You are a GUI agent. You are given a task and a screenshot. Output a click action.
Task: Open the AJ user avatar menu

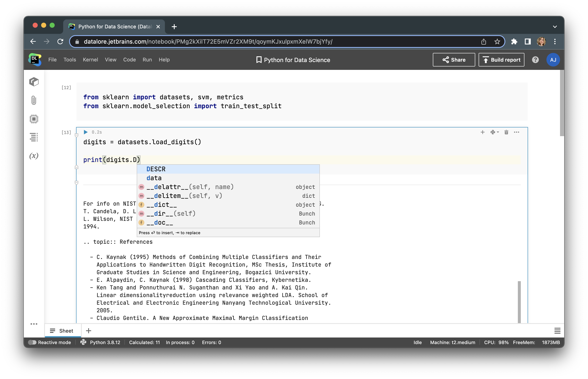click(x=553, y=60)
